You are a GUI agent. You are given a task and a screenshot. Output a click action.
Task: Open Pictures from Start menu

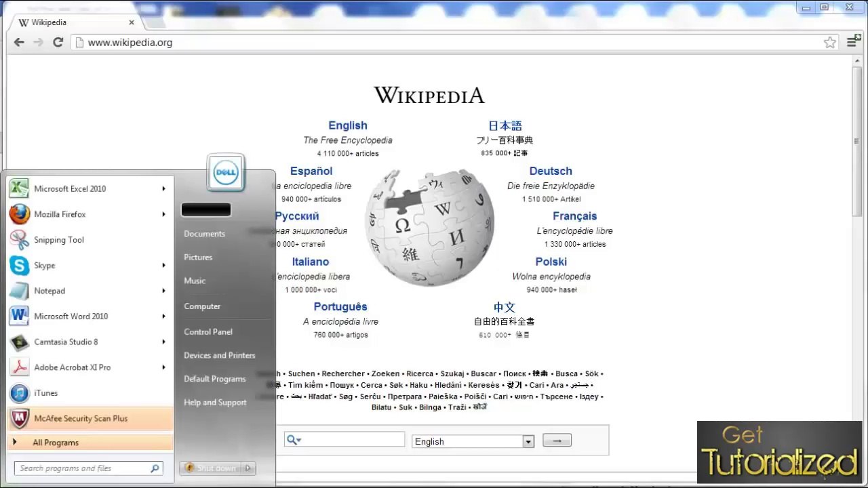(198, 258)
